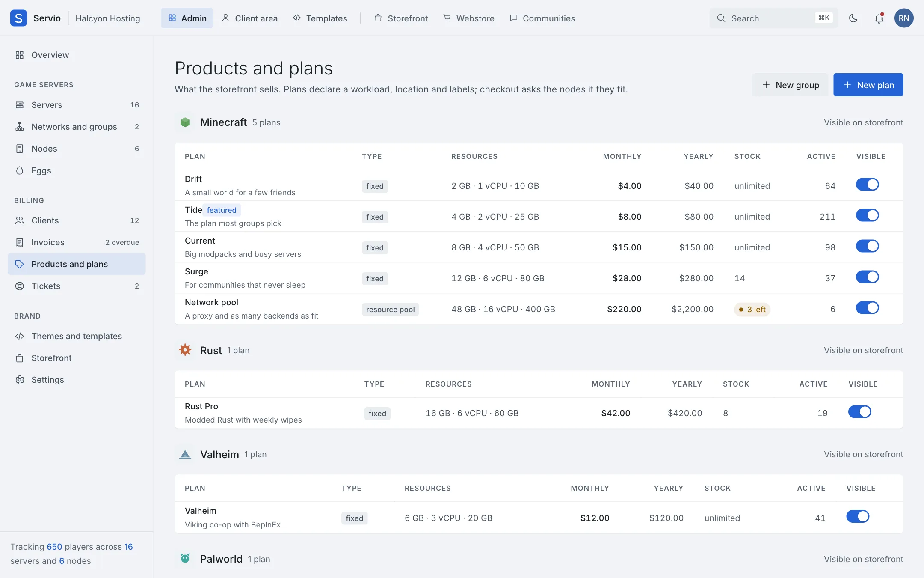
Task: Toggle visibility of Surge plan
Action: tap(867, 277)
